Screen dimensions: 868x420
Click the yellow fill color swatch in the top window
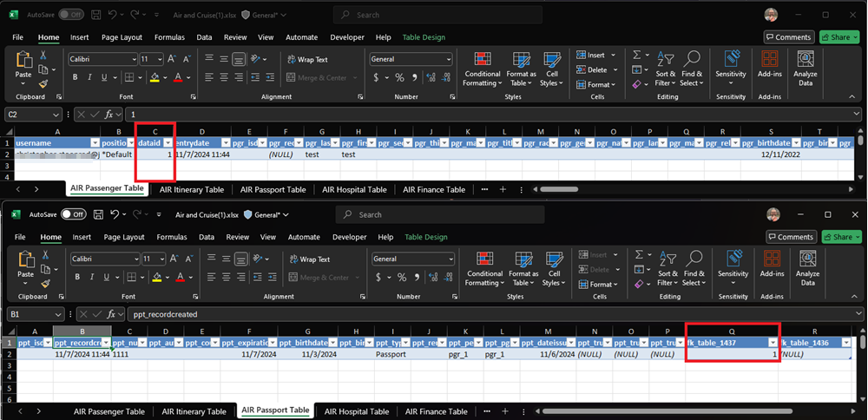click(x=155, y=77)
